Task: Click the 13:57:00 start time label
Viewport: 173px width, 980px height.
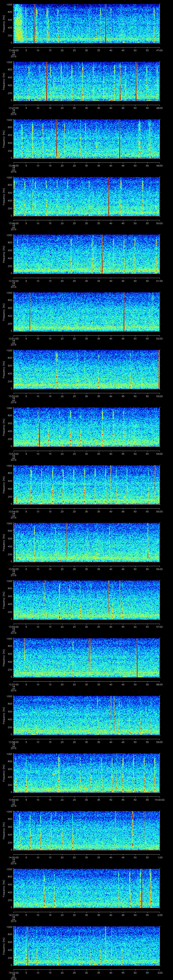Action: [x=14, y=684]
